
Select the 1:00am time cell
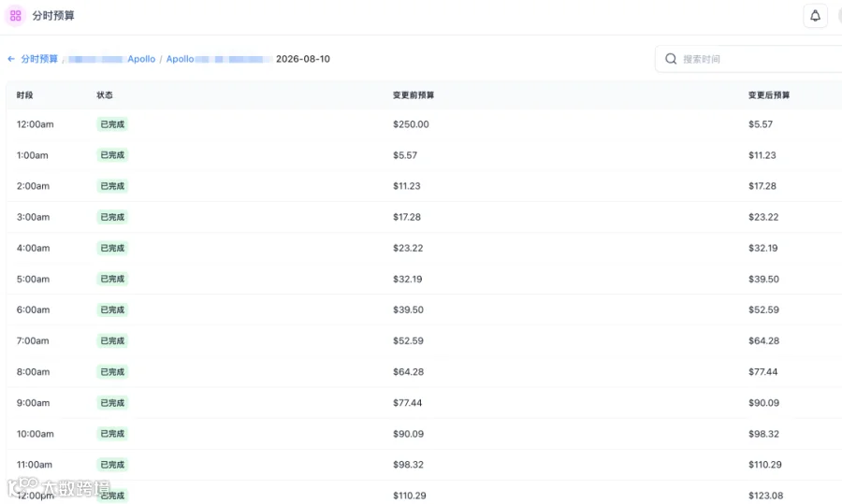32,155
